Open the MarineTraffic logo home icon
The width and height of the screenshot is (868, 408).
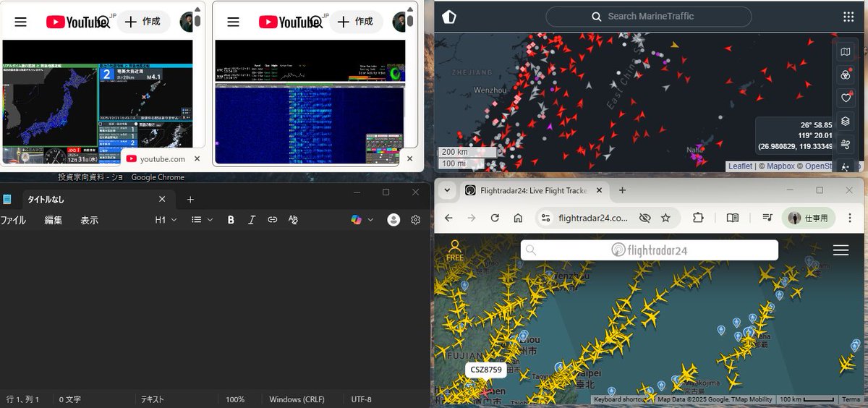[449, 17]
